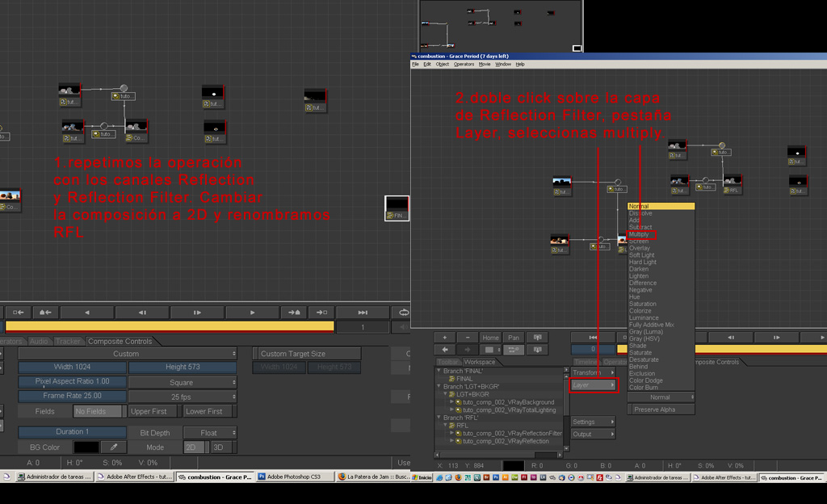Click the zoom out minus button
The width and height of the screenshot is (827, 504).
468,338
